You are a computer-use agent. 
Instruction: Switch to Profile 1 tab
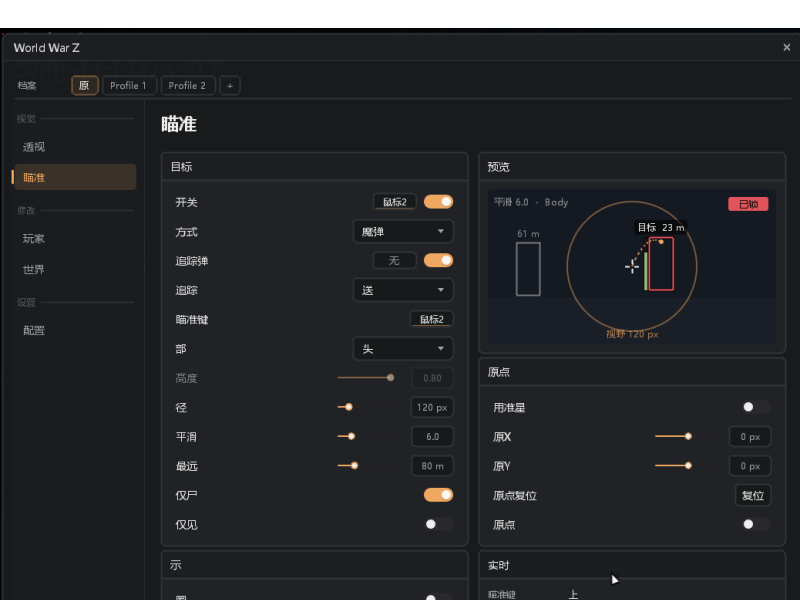pyautogui.click(x=129, y=86)
